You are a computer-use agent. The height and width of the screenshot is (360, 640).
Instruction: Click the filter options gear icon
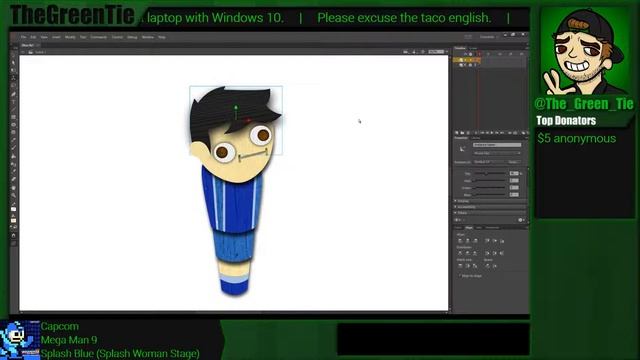(520, 220)
